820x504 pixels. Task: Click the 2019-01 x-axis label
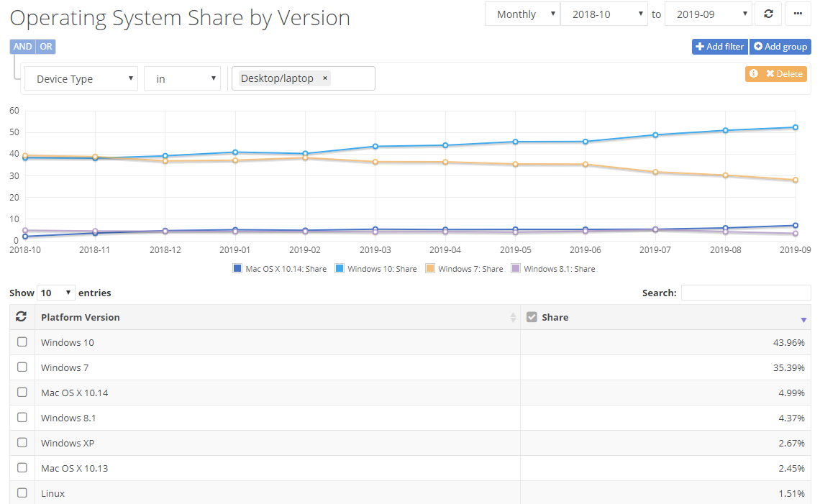pyautogui.click(x=234, y=250)
